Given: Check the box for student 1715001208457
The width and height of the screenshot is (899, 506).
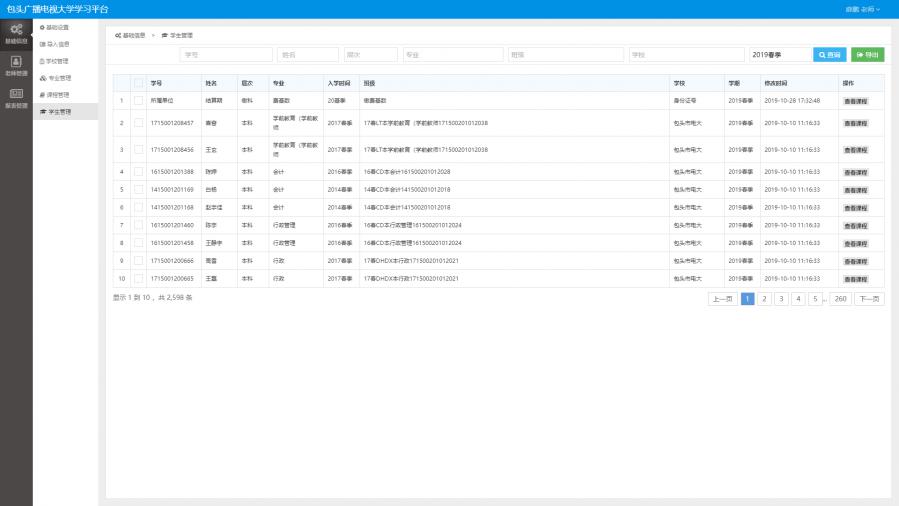Looking at the screenshot, I should [139, 122].
